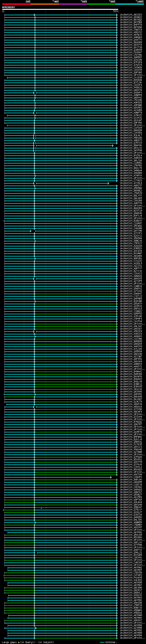146x644 pixels.
Task: Select hit UniRef100_A9U2S2
Action: point(131,32)
